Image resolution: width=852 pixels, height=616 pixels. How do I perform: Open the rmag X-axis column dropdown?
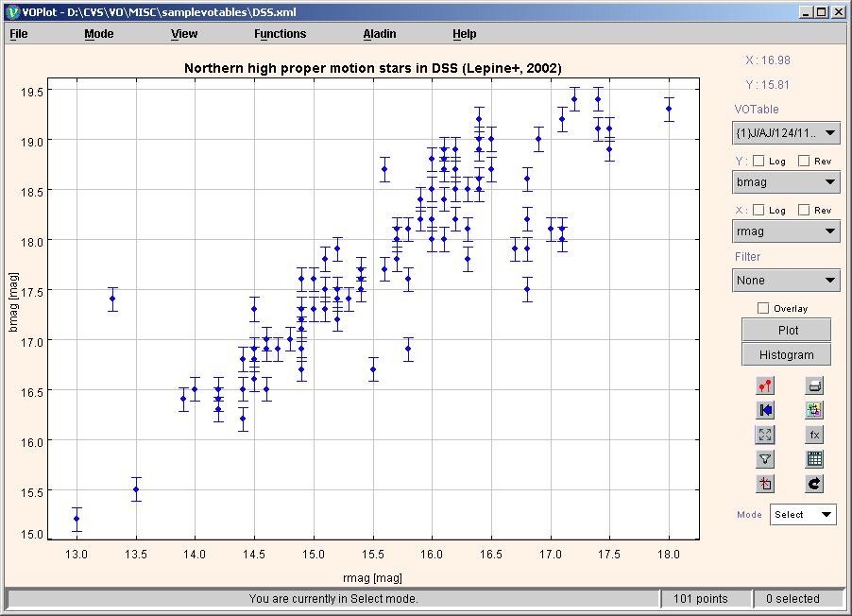click(786, 231)
